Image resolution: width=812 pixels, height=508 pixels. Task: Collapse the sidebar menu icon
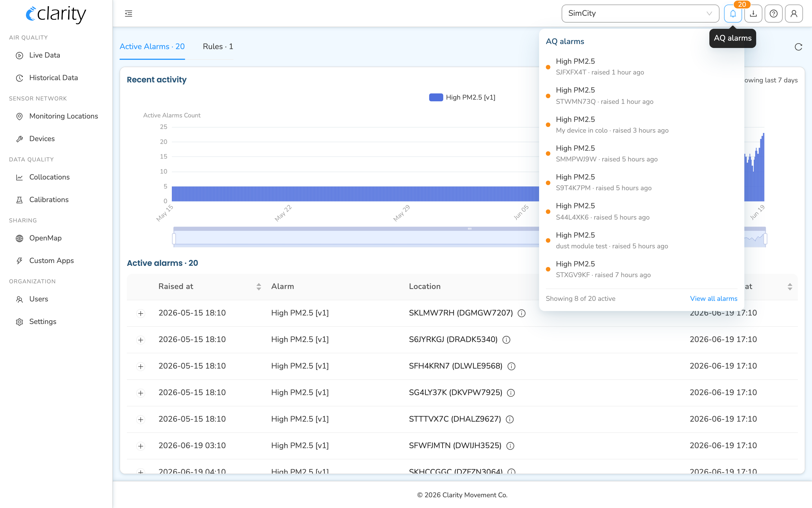tap(129, 14)
